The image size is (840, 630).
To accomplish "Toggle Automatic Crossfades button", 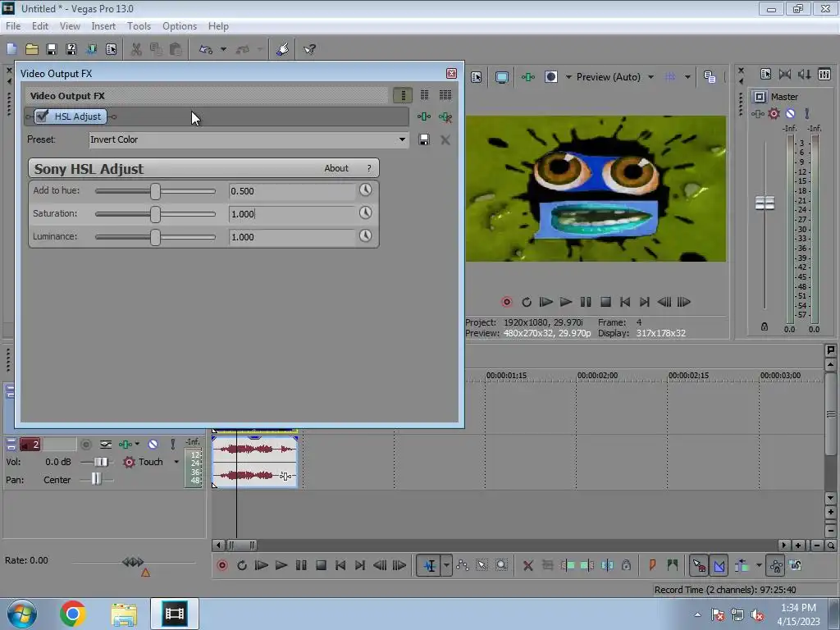I will [x=719, y=565].
